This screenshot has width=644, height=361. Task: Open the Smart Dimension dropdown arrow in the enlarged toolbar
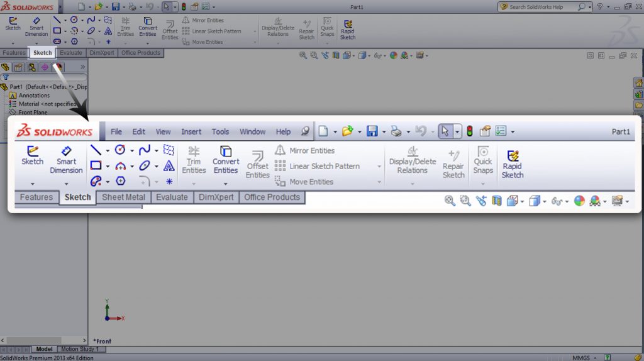click(66, 184)
